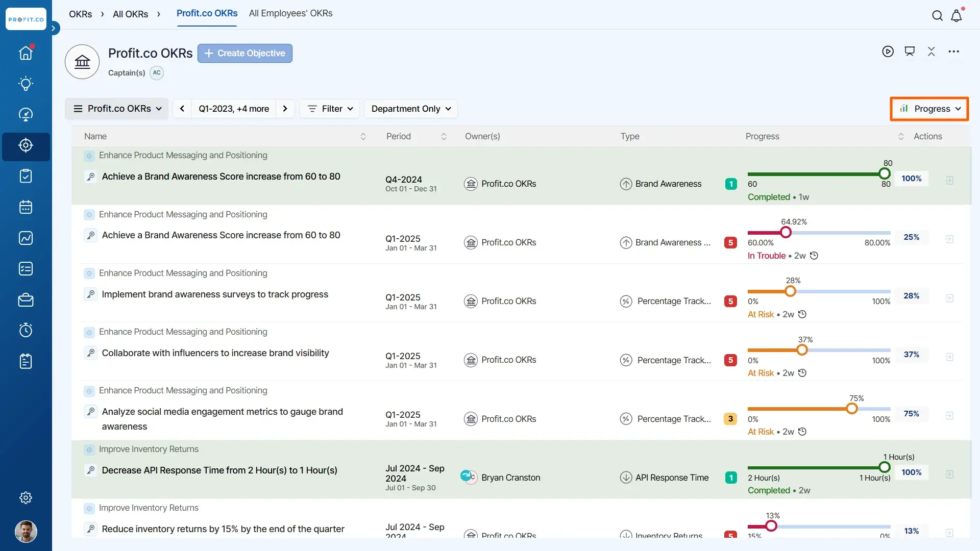The image size is (980, 551).
Task: Switch to All Employees' OKRs tab
Action: (290, 13)
